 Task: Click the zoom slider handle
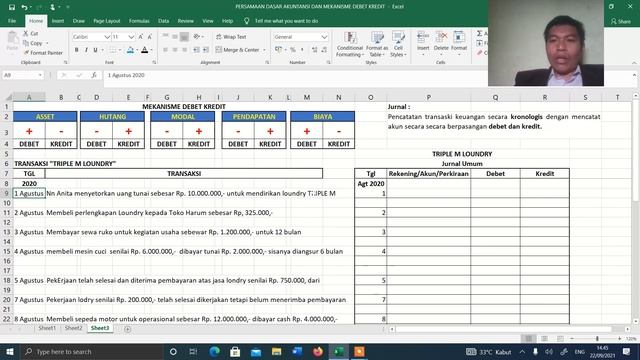597,338
